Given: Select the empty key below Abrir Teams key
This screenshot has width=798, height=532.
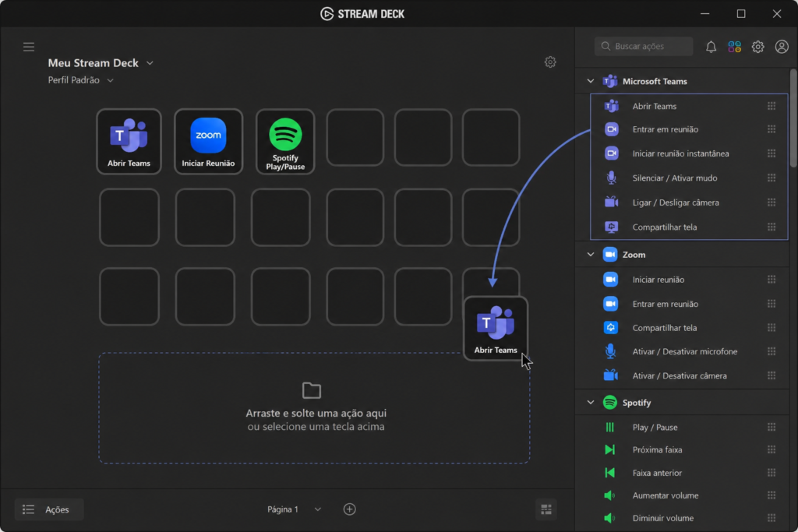Looking at the screenshot, I should click(x=129, y=217).
